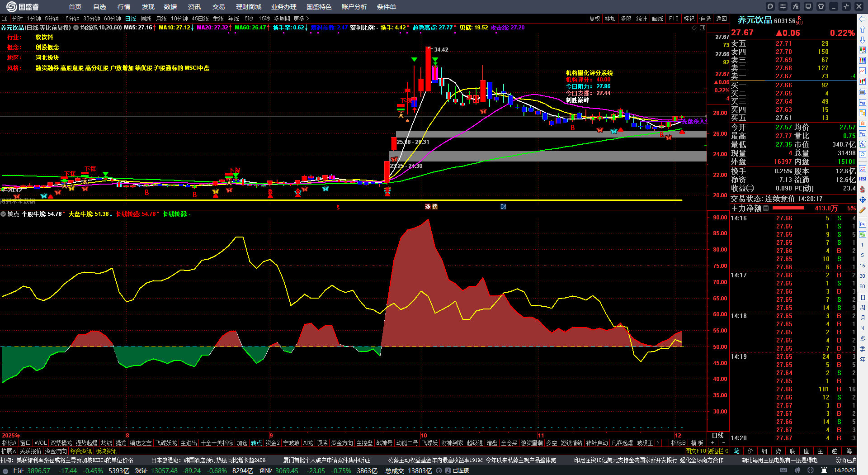Viewport: 868px width, 475px height.
Task: Click the chart window layout icon beside 分时
Action: coord(5,19)
